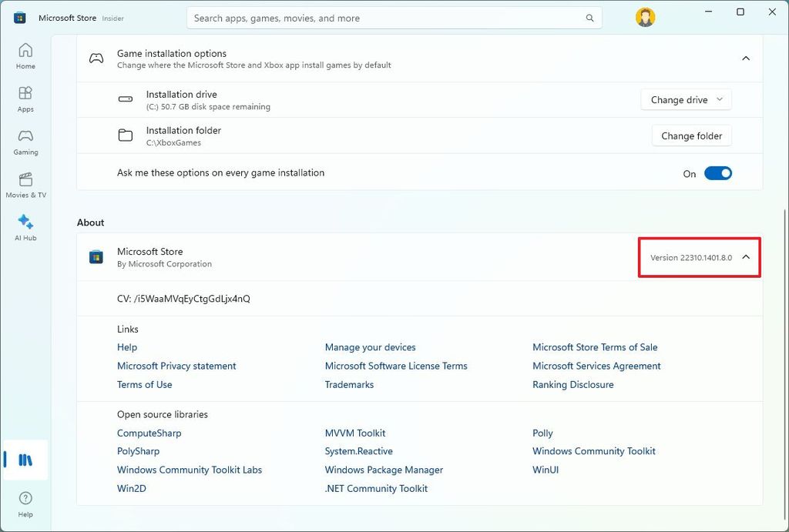Screen dimensions: 789x532
Task: Open the Change drive dropdown
Action: [x=686, y=100]
